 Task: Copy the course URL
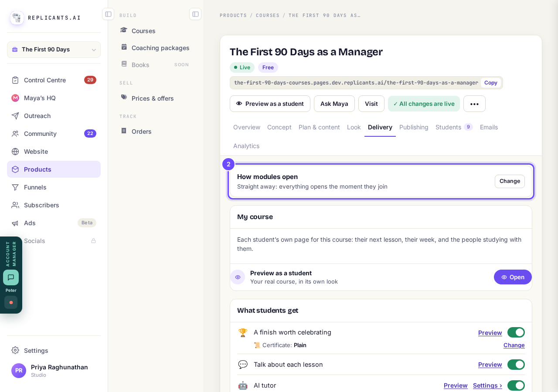click(x=490, y=83)
